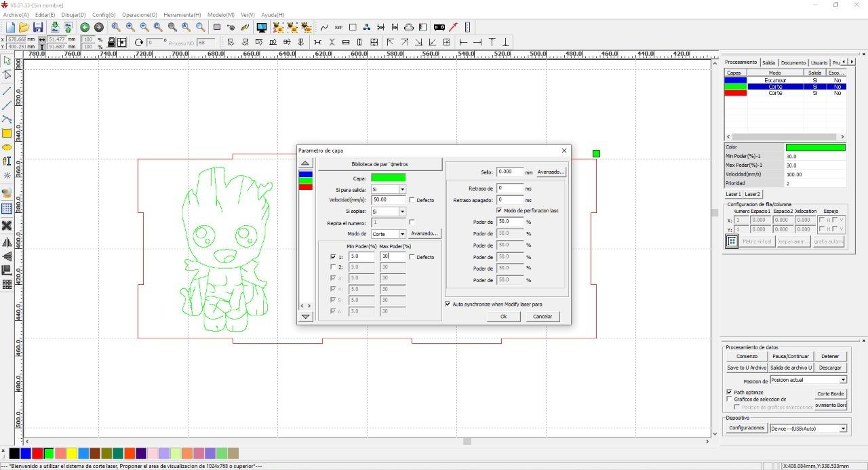Click Avanzado button next to Sello

click(550, 172)
